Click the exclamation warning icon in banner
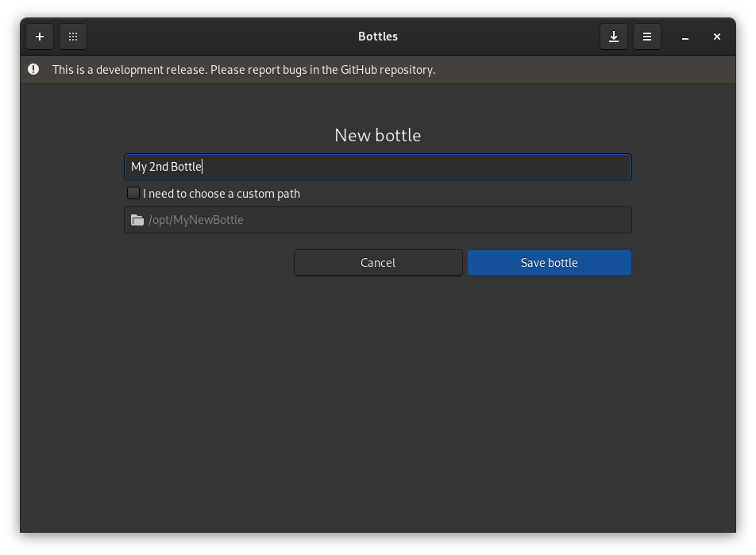Screen dimensions: 756x555 click(x=33, y=69)
